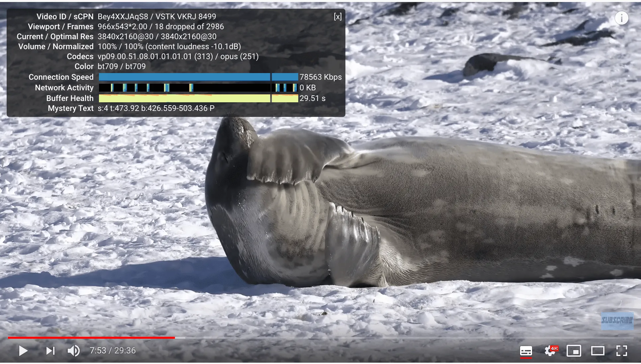Click the Subscribe watermark button

tap(617, 320)
